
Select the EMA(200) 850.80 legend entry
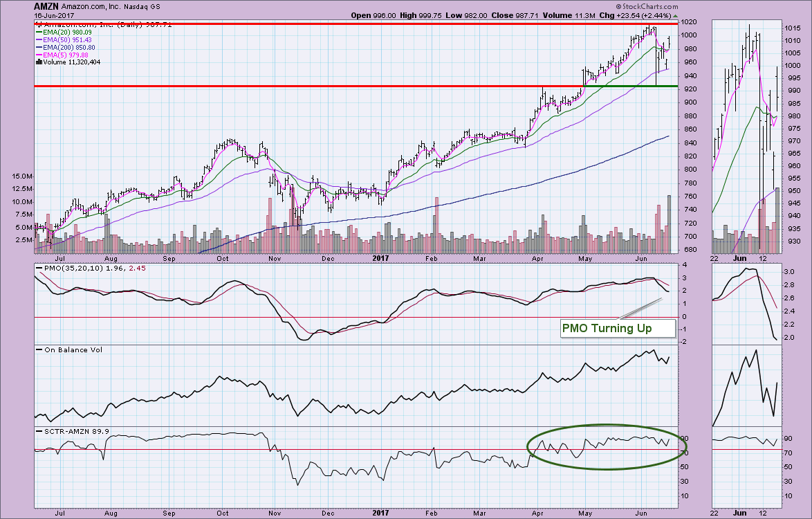(x=65, y=48)
